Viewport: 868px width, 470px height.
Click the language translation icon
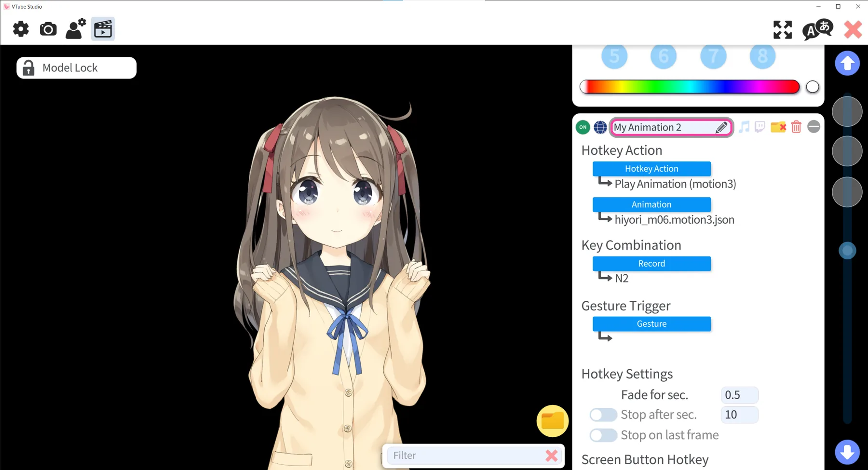pos(818,29)
